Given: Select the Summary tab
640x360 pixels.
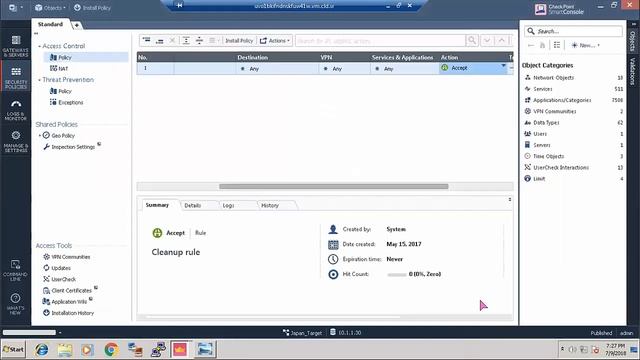Looking at the screenshot, I should pyautogui.click(x=157, y=205).
